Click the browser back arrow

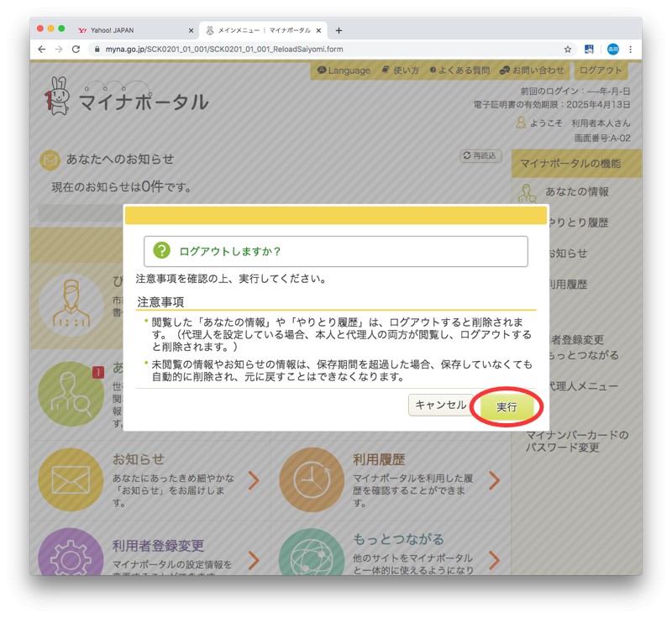tap(42, 50)
